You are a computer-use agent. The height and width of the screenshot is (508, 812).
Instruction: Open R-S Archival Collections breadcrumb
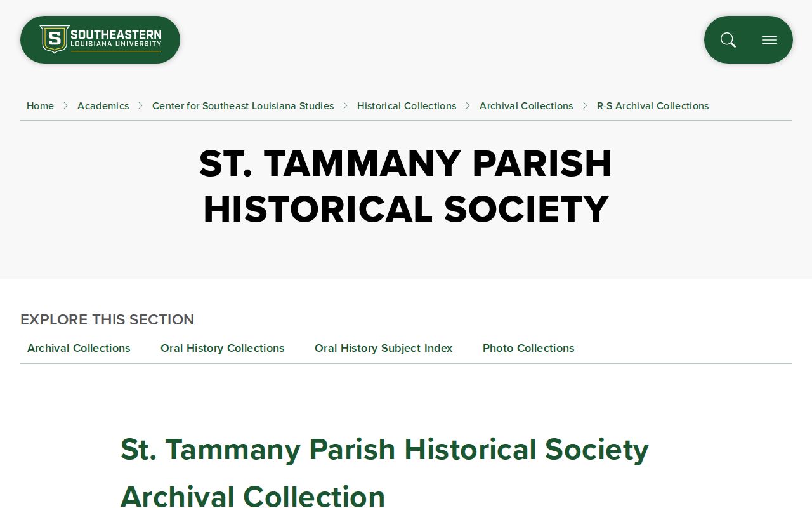point(653,106)
